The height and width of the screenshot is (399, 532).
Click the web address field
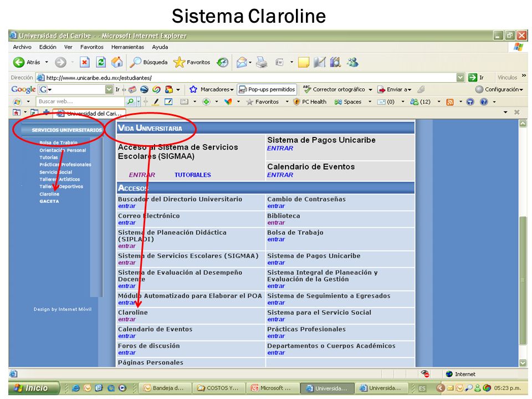click(x=245, y=78)
